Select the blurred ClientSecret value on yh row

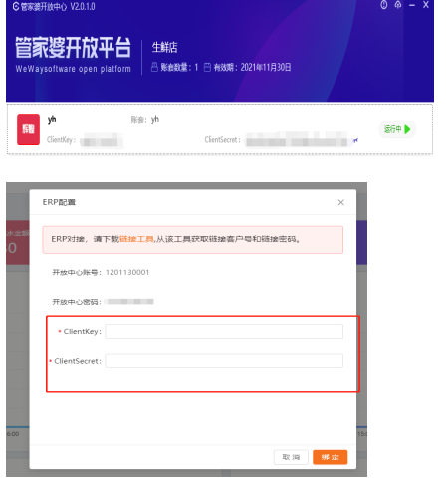(x=297, y=140)
